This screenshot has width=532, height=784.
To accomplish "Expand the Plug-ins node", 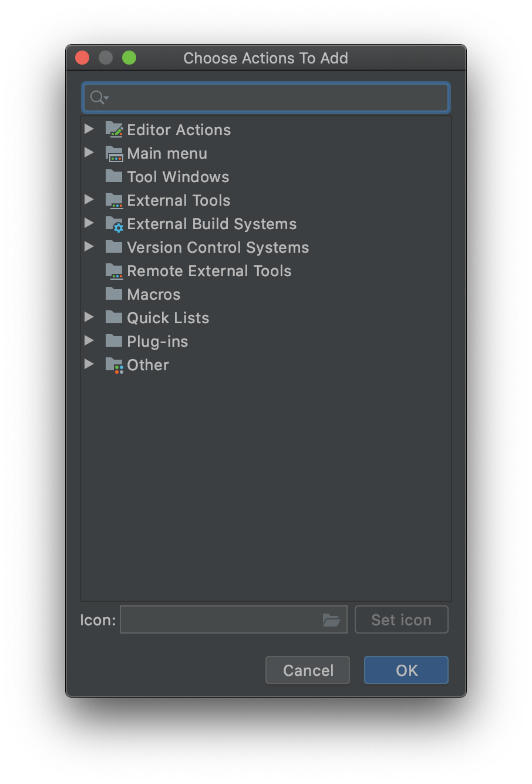I will pos(89,340).
